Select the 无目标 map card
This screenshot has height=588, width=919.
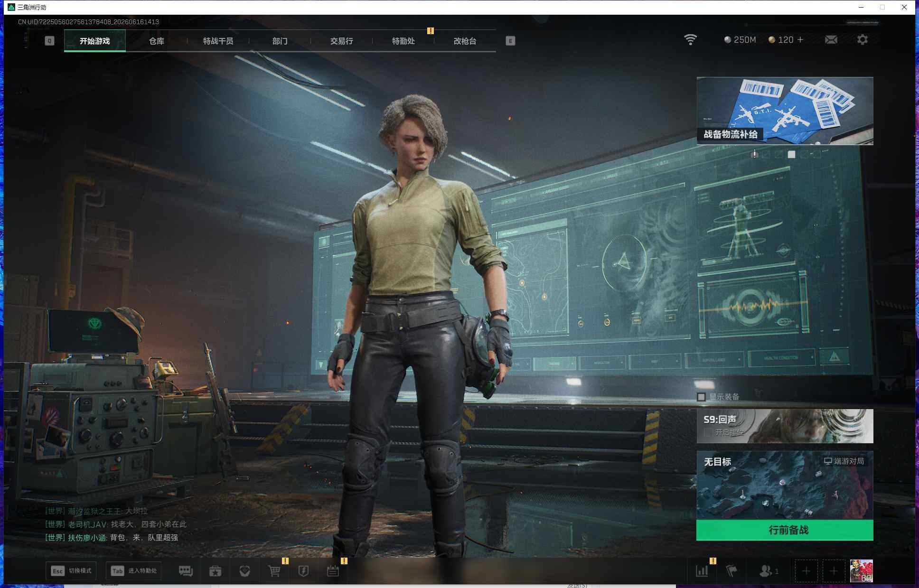(x=785, y=485)
